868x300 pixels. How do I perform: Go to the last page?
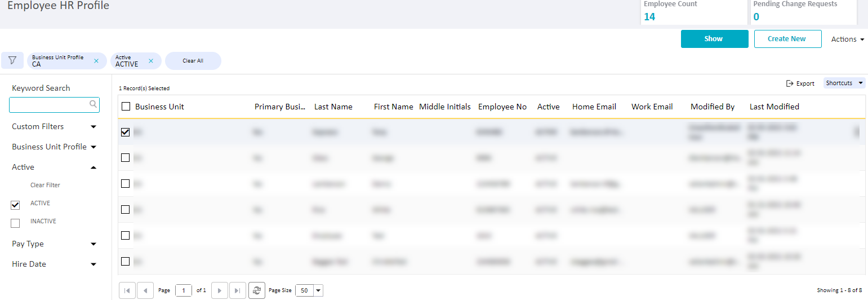pos(238,290)
